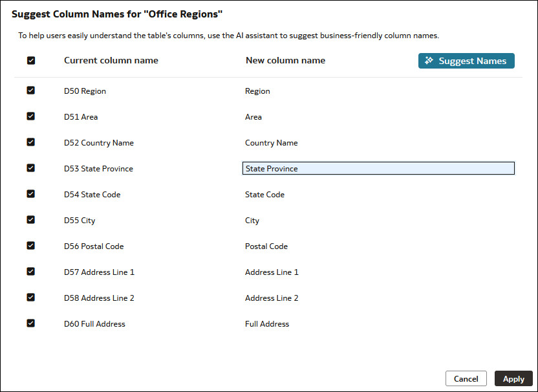Click the Cancel button
Screen dimensions: 538x392
pyautogui.click(x=466, y=378)
